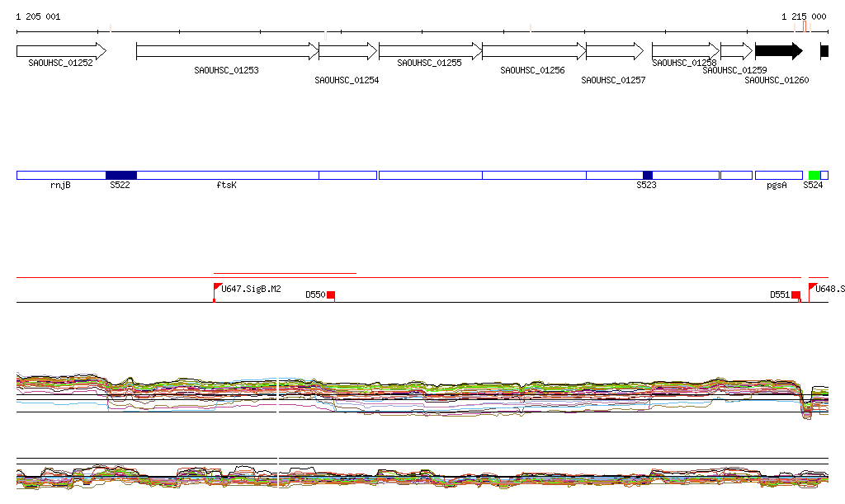Select the D550 red square marker
The width and height of the screenshot is (845, 504).
coord(331,294)
